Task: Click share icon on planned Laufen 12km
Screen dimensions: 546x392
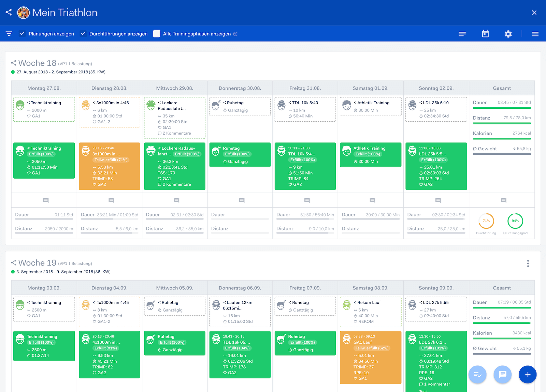Action: pyautogui.click(x=225, y=302)
